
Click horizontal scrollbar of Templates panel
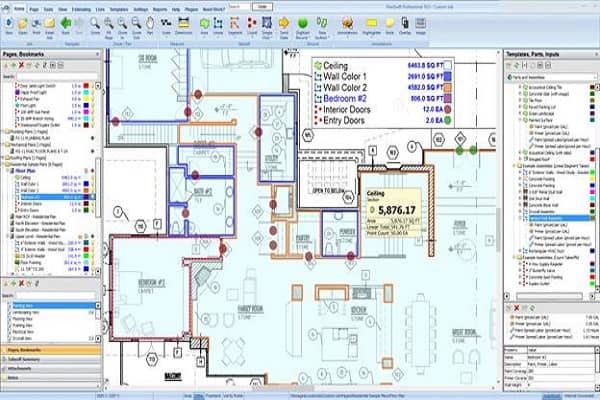pyautogui.click(x=549, y=296)
